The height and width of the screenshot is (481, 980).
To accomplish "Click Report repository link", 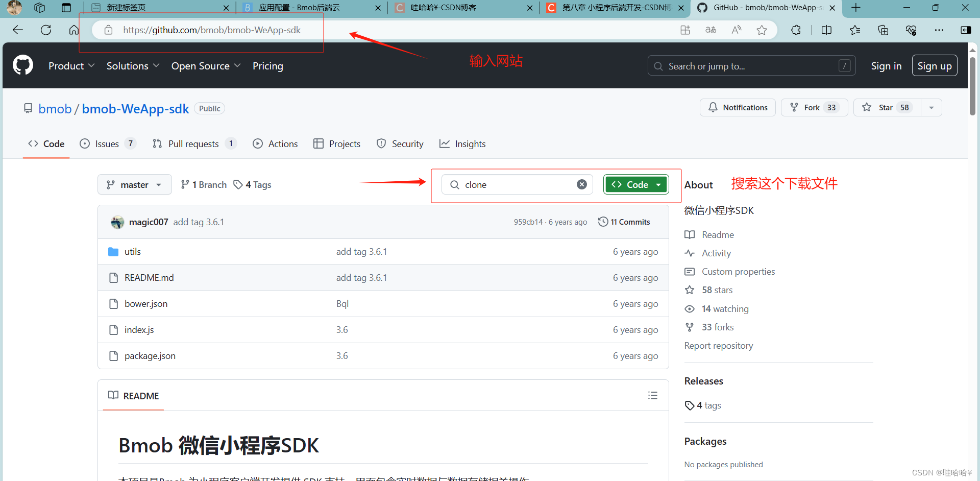I will coord(719,345).
